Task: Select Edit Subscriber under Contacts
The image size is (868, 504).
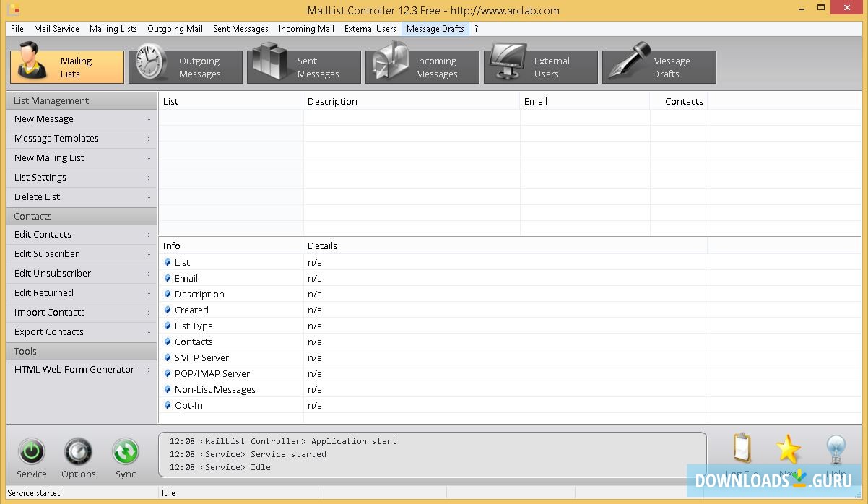Action: pos(82,254)
